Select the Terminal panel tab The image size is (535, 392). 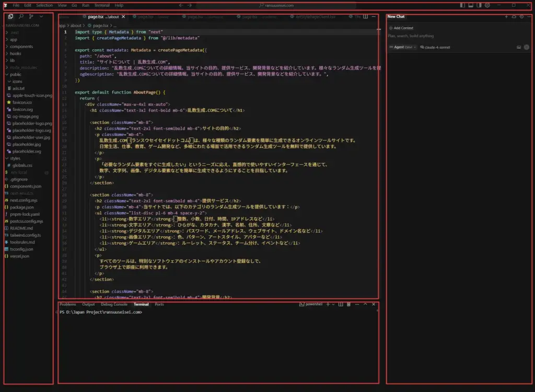coord(141,304)
